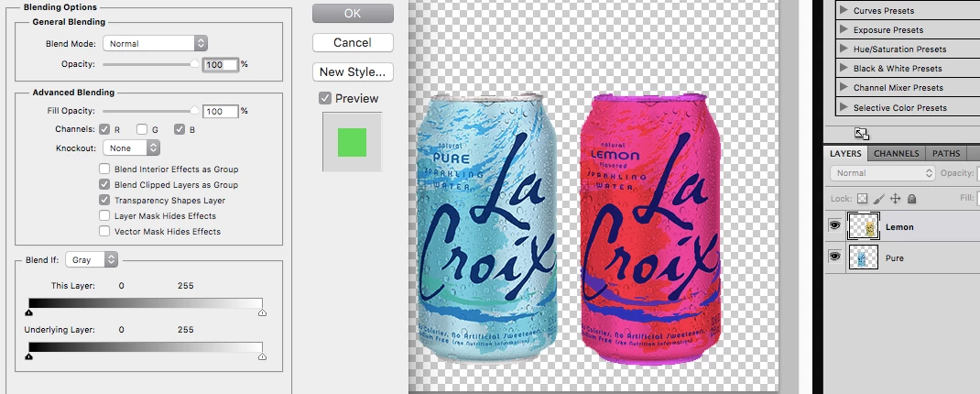The image size is (980, 394).
Task: Switch to the Channels tab
Action: pos(897,153)
